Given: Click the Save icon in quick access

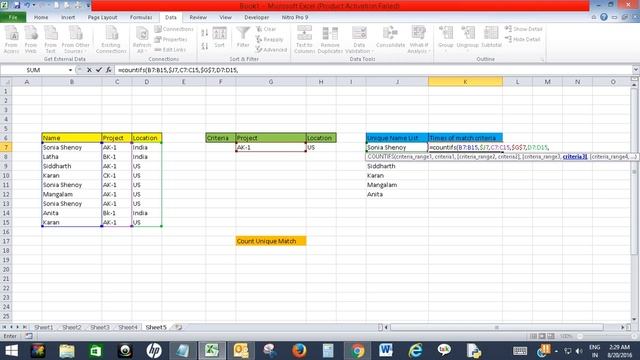Looking at the screenshot, I should click(x=17, y=5).
